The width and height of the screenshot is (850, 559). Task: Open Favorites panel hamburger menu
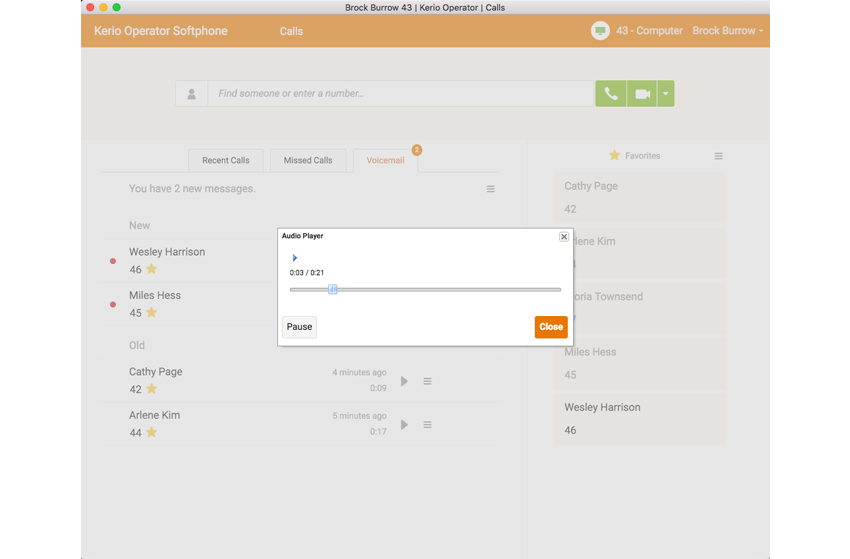(718, 156)
